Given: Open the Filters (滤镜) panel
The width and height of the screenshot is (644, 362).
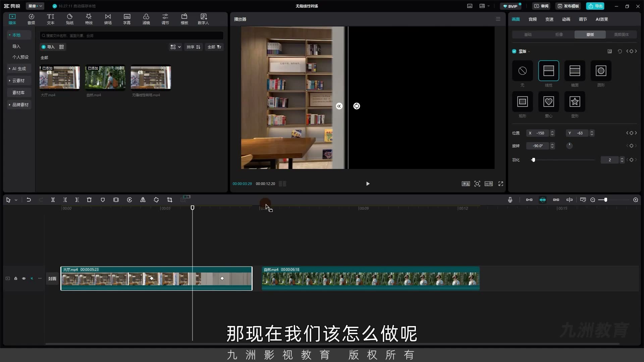Looking at the screenshot, I should click(146, 19).
